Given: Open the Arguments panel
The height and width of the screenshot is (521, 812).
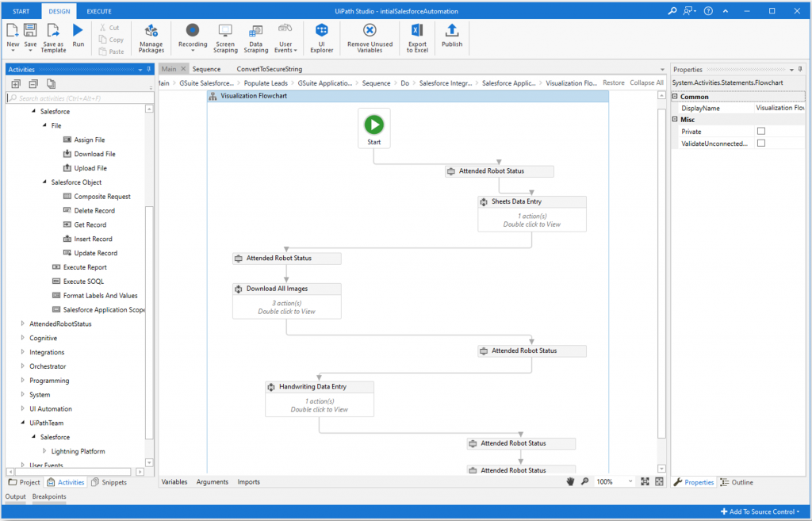Looking at the screenshot, I should [213, 481].
